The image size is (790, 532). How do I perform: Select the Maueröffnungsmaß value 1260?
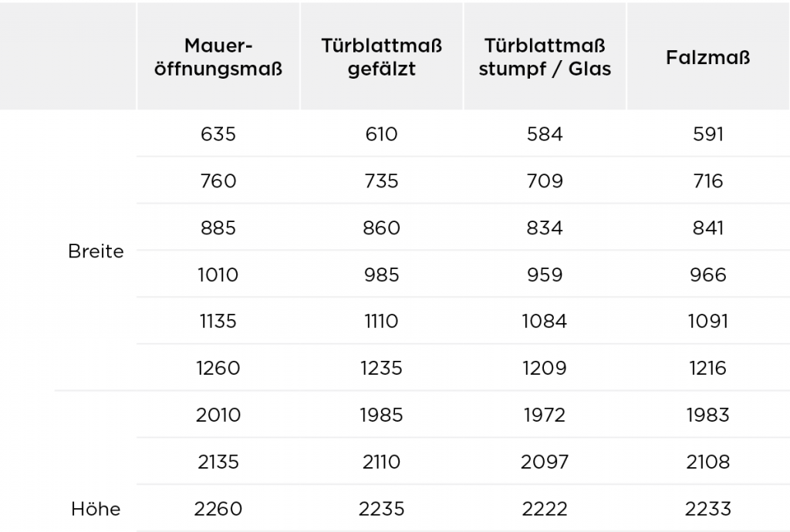(218, 368)
